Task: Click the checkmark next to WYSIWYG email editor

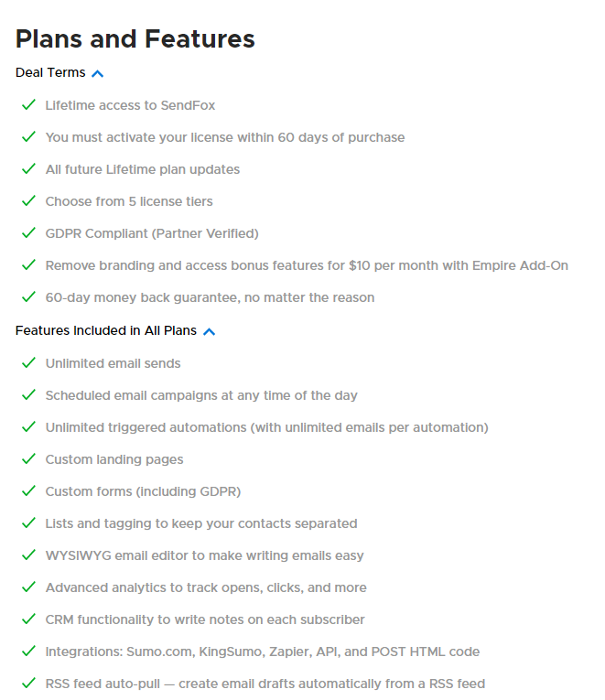Action: pyautogui.click(x=28, y=555)
